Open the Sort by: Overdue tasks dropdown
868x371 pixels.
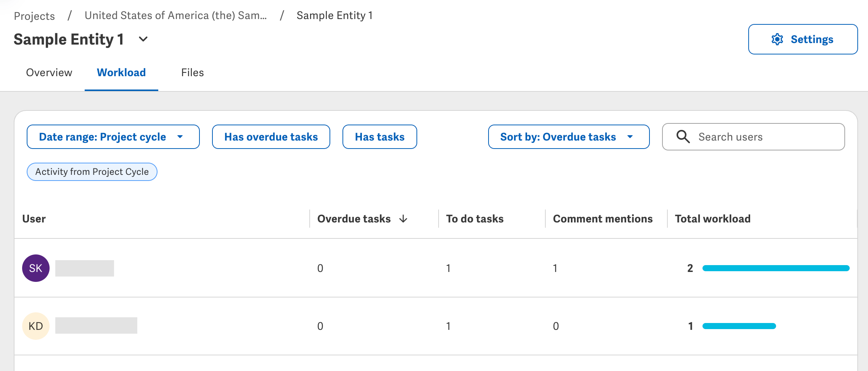click(569, 137)
